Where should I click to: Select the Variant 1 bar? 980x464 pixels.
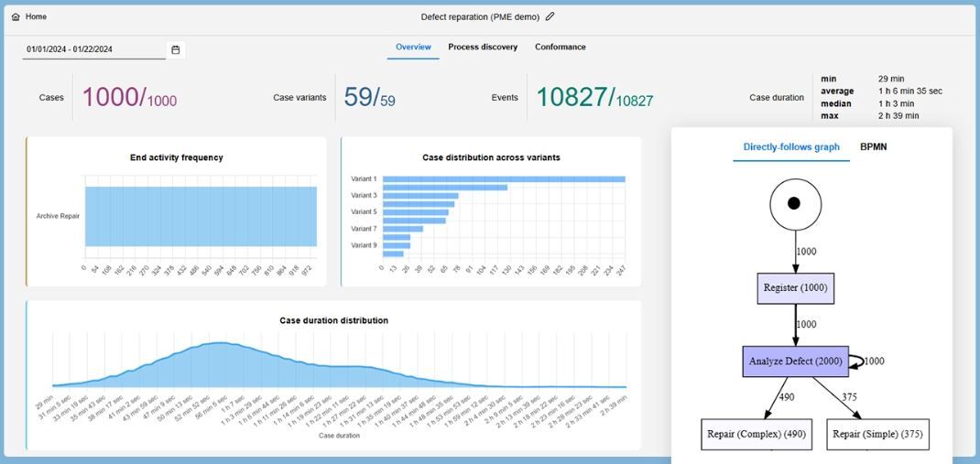(504, 179)
